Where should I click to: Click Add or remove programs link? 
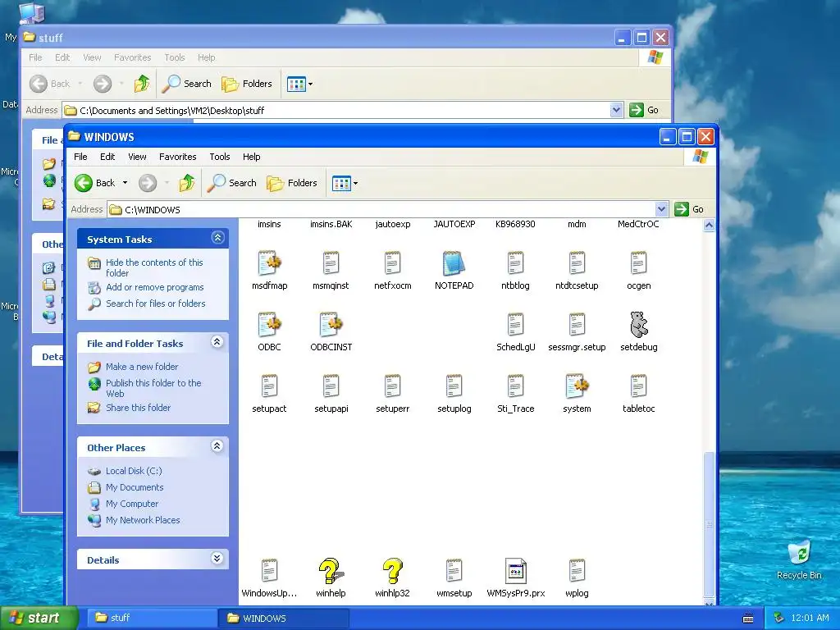(155, 287)
